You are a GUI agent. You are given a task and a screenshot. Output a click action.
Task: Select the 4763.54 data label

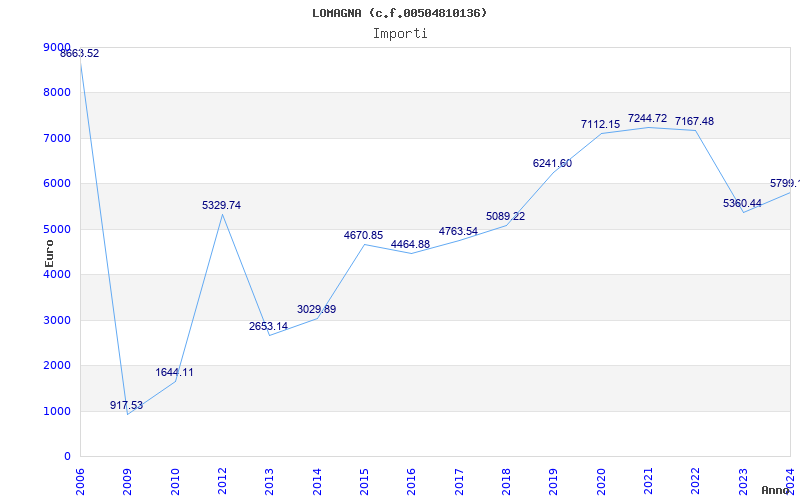tap(458, 232)
